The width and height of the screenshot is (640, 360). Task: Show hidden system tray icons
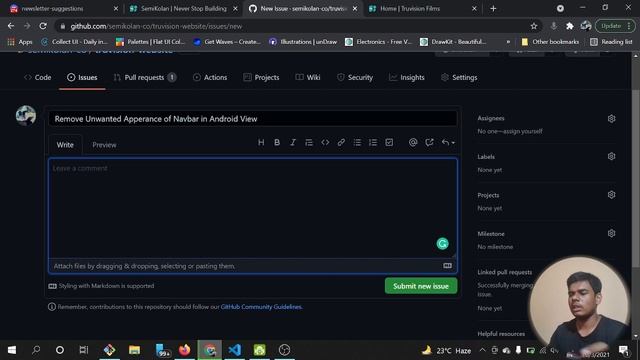pos(482,350)
